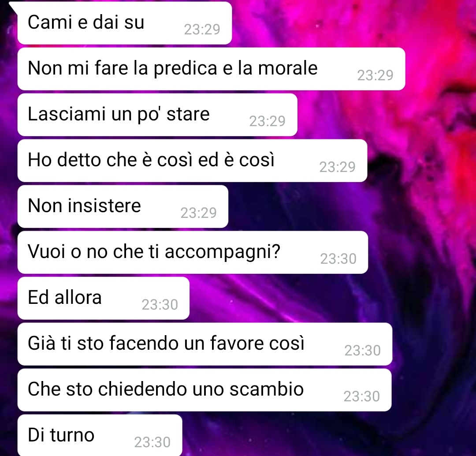Screen dimensions: 476x456
Task: Click the 23:29 timestamp on 'Cami e dai su'
Action: 202,30
